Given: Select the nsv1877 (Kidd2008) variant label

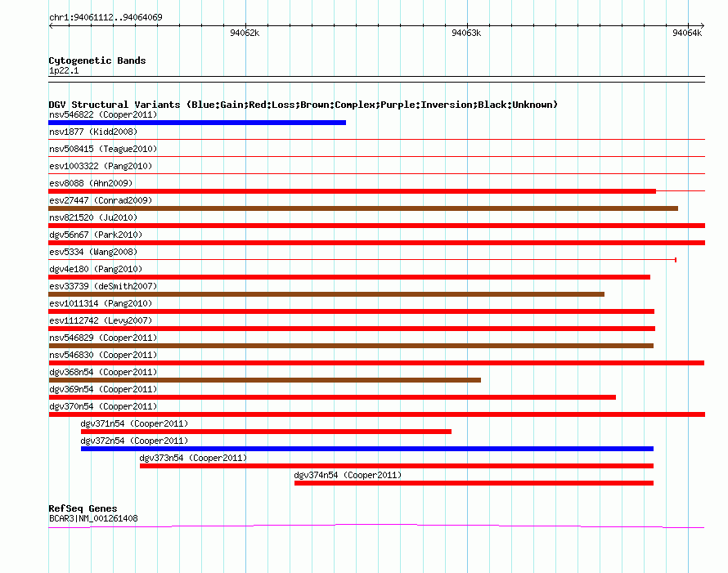Looking at the screenshot, I should point(93,132).
